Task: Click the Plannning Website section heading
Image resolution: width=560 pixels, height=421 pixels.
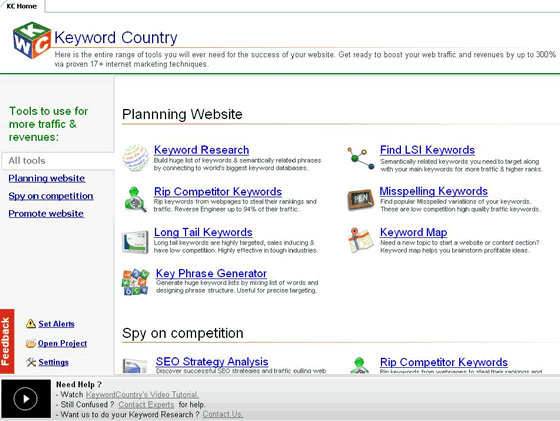Action: [182, 114]
